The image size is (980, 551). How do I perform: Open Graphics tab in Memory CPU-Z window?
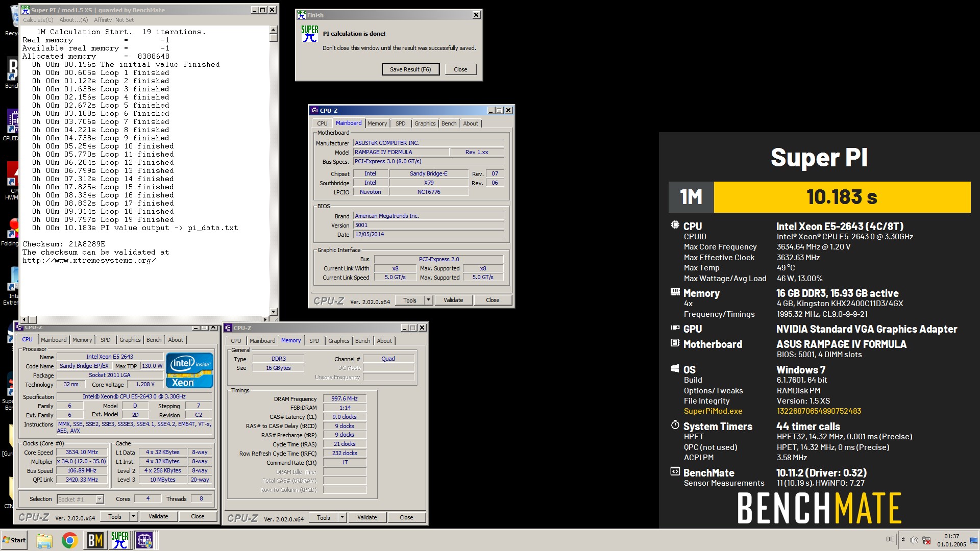[x=339, y=341]
